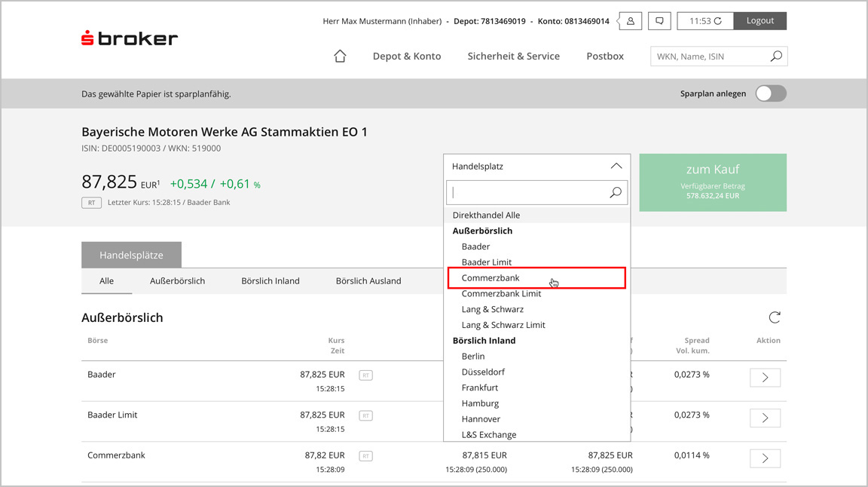Open the messages chat icon

pos(659,21)
